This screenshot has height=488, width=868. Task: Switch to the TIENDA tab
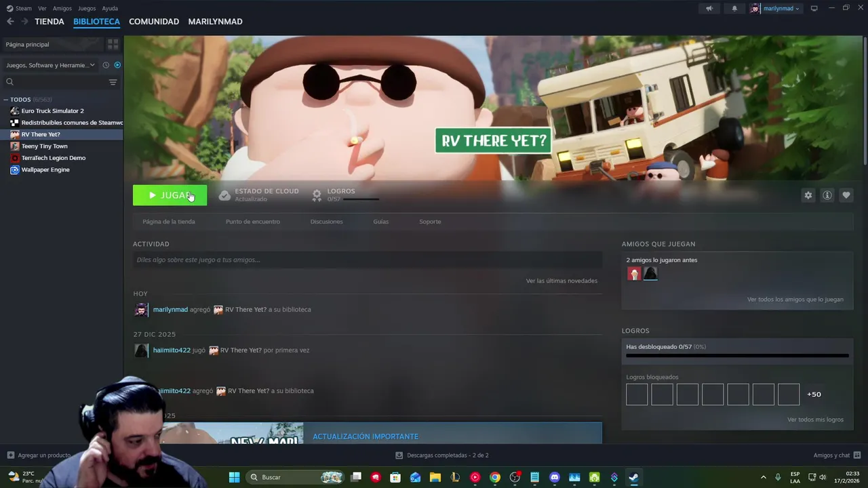pos(50,22)
